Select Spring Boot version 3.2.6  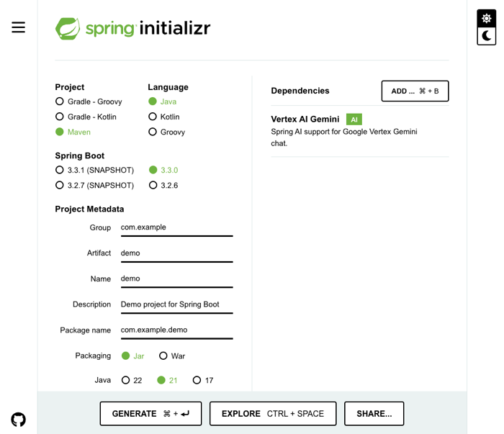pyautogui.click(x=153, y=185)
